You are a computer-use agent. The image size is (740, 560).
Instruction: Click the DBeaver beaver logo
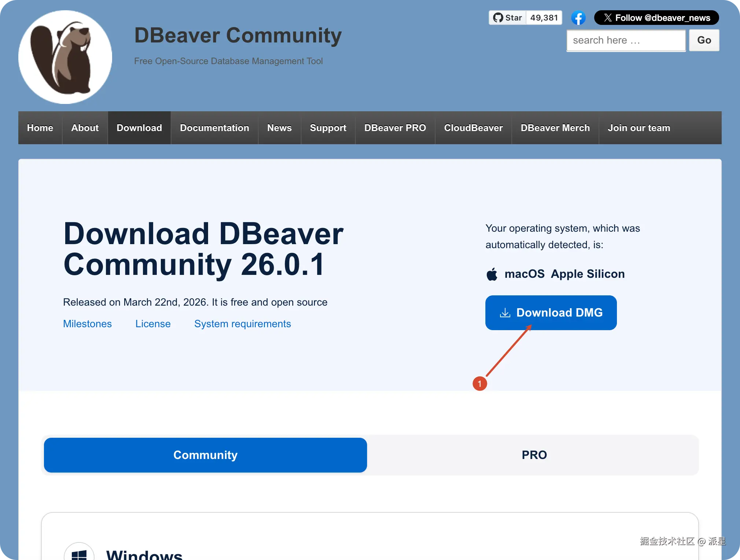pyautogui.click(x=65, y=57)
